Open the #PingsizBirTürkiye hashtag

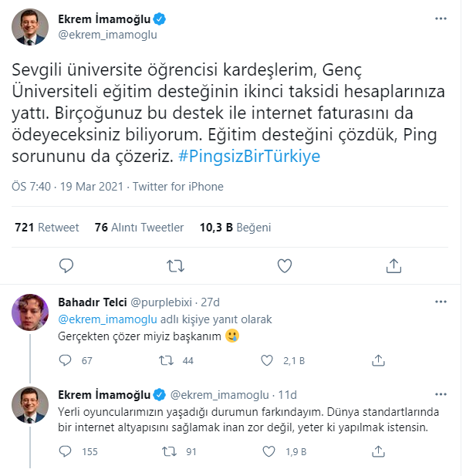pos(248,156)
